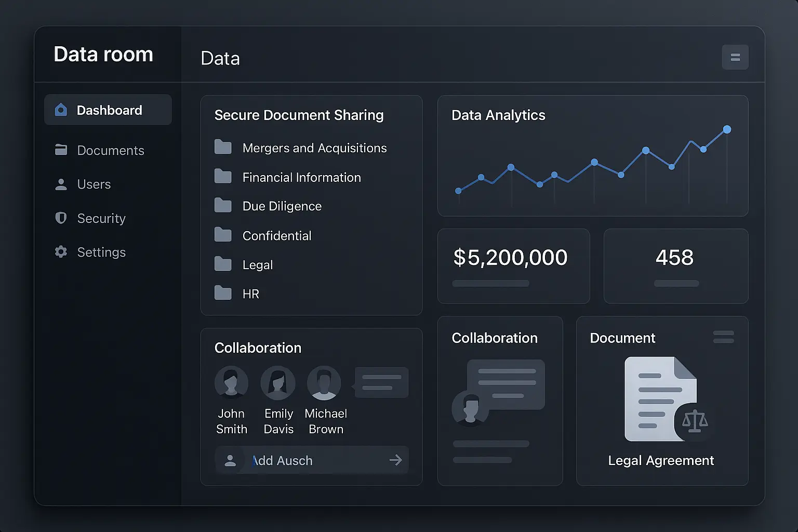Click the arrow to add a collaborator
Screen dimensions: 798x532
tap(395, 460)
